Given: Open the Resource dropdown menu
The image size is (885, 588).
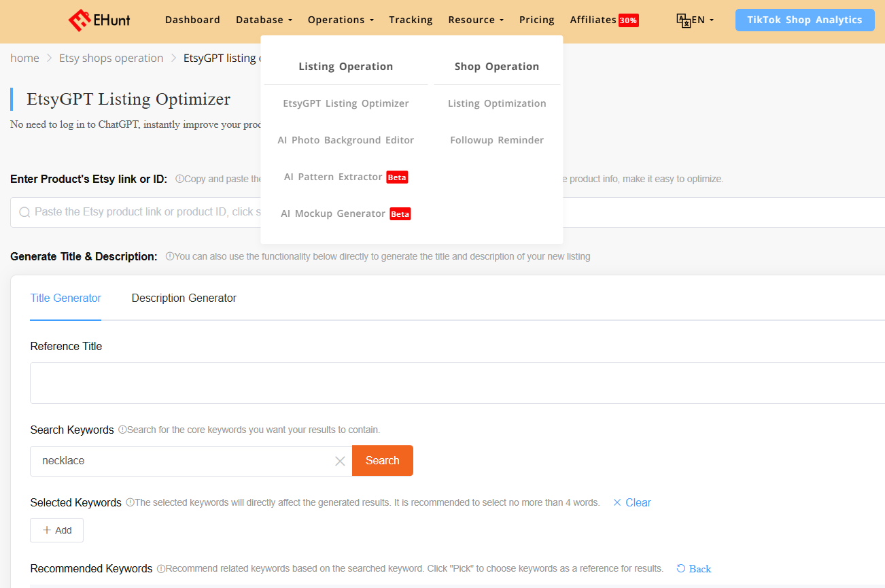Looking at the screenshot, I should point(476,20).
